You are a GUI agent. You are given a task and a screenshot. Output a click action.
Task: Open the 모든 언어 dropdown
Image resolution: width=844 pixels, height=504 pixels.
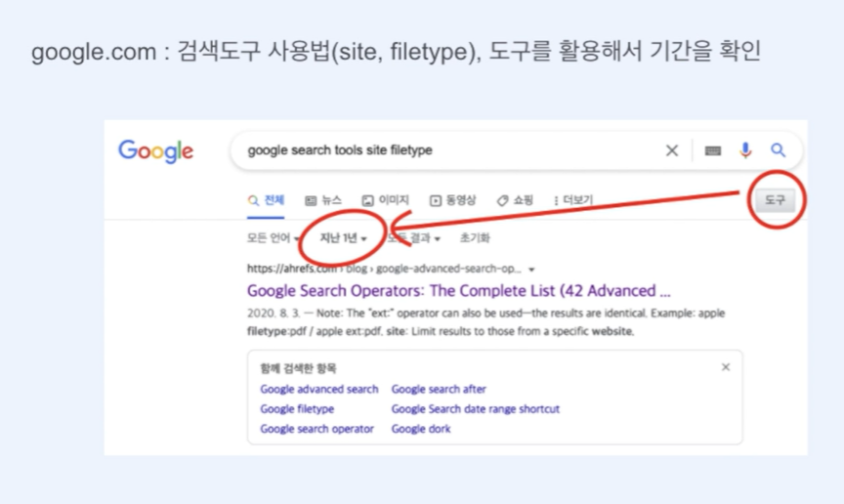click(x=273, y=238)
